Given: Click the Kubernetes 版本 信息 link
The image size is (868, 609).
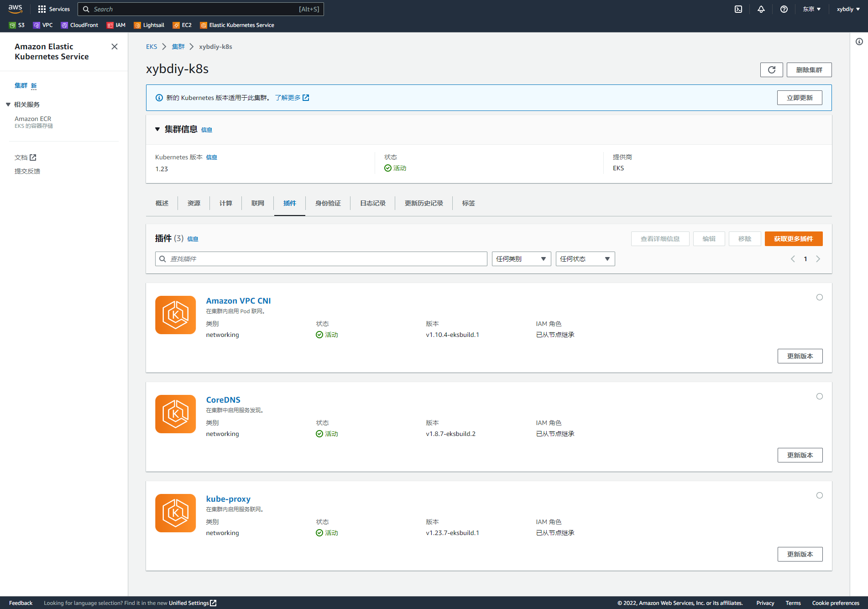Looking at the screenshot, I should coord(212,157).
